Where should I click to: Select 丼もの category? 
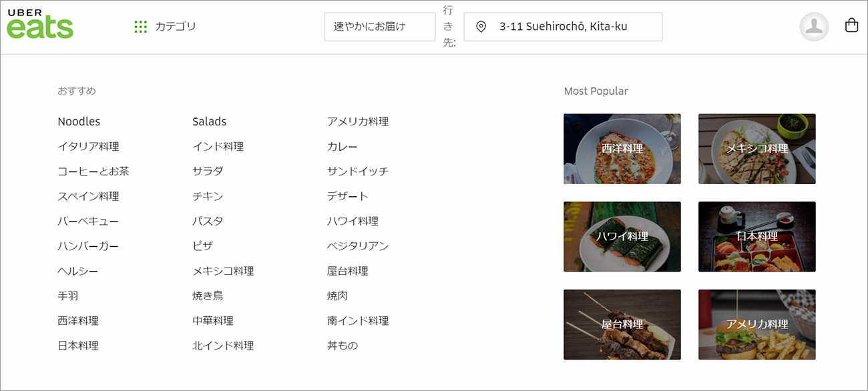pos(343,346)
